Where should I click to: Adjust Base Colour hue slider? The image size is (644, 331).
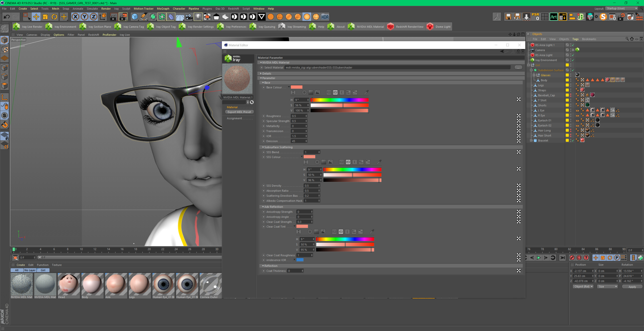click(339, 100)
